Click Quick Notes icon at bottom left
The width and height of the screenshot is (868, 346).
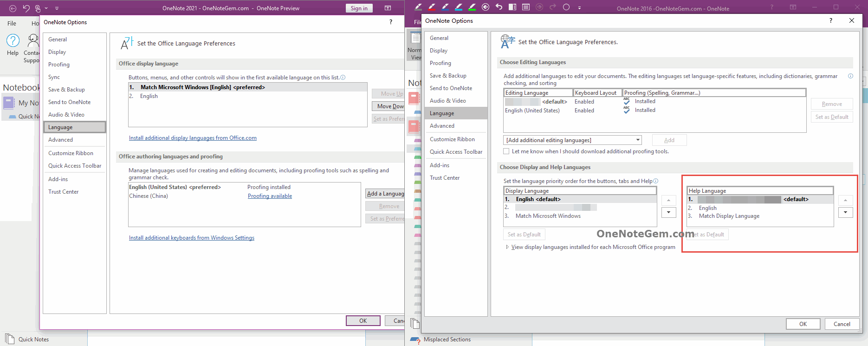tap(10, 339)
